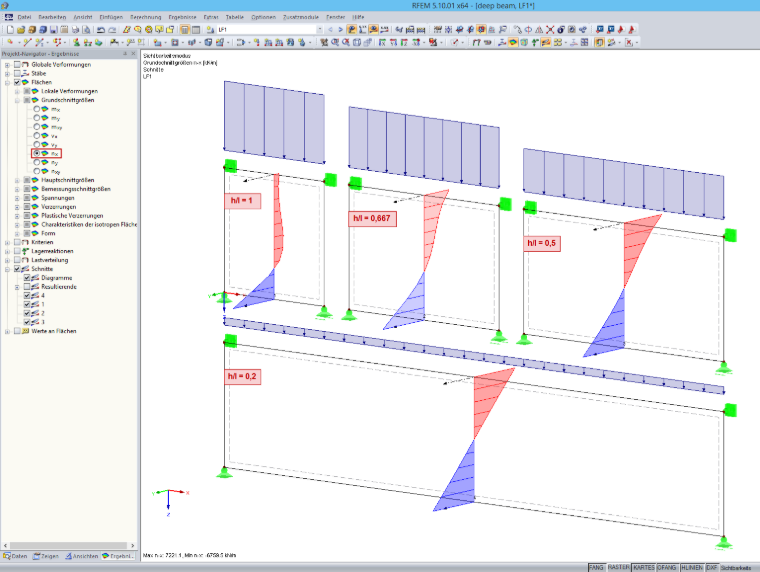Click the pin navigator panel icon
The height and width of the screenshot is (572, 760).
pos(125,54)
